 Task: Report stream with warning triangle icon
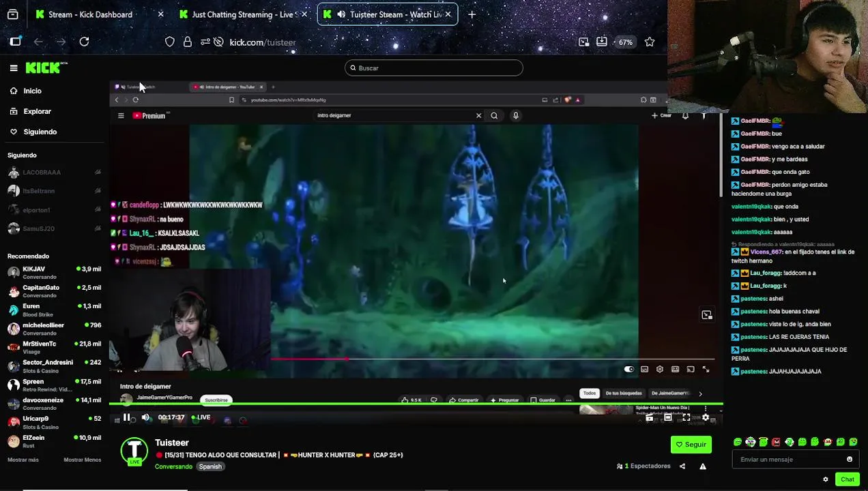click(x=703, y=466)
